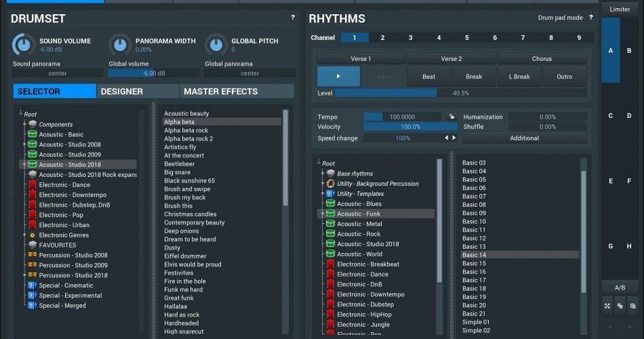
Task: Start rhythm playback with the play button
Action: point(338,77)
